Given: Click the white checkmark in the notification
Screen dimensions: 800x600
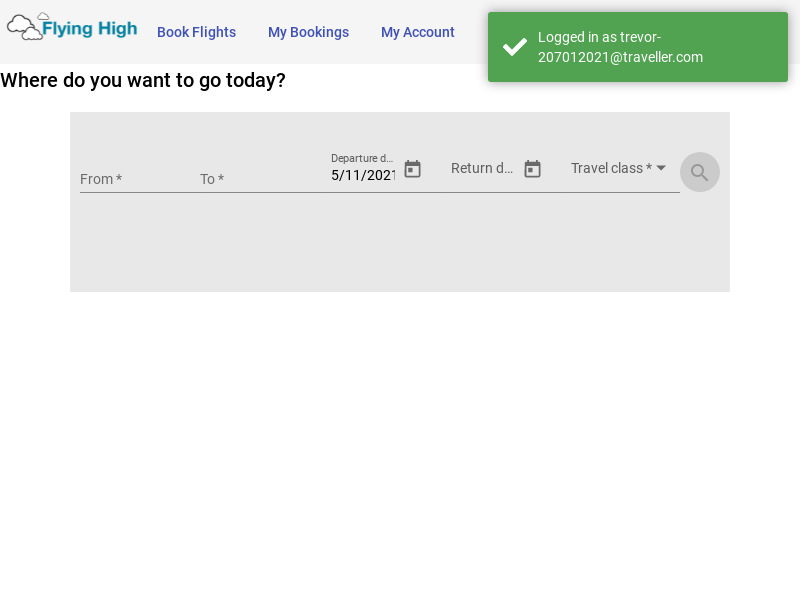Looking at the screenshot, I should pyautogui.click(x=514, y=47).
